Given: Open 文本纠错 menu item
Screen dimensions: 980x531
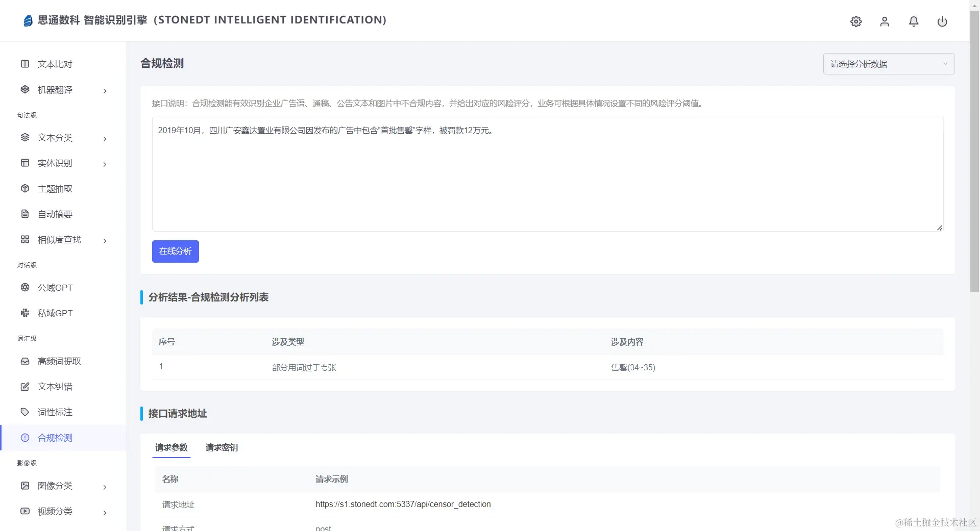Looking at the screenshot, I should click(63, 387).
